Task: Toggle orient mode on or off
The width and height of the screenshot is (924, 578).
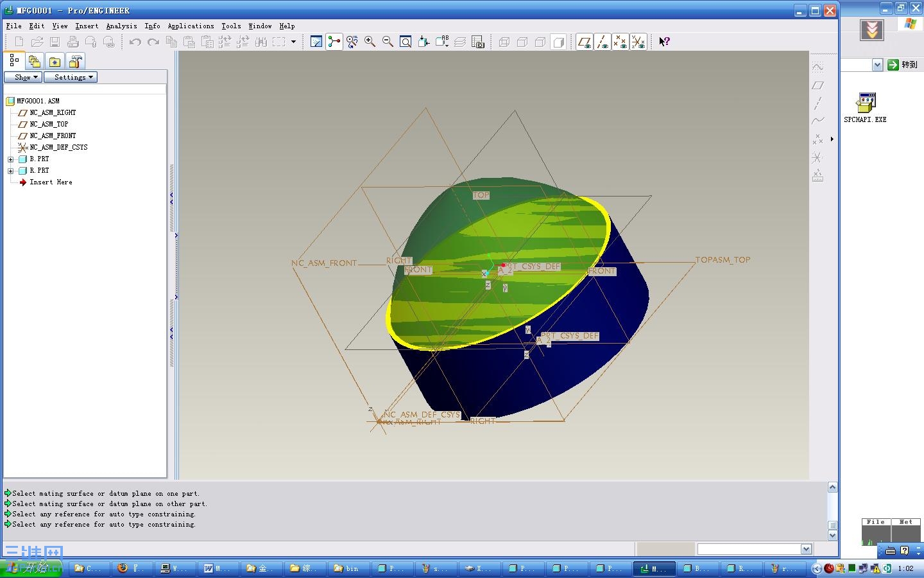Action: [352, 42]
